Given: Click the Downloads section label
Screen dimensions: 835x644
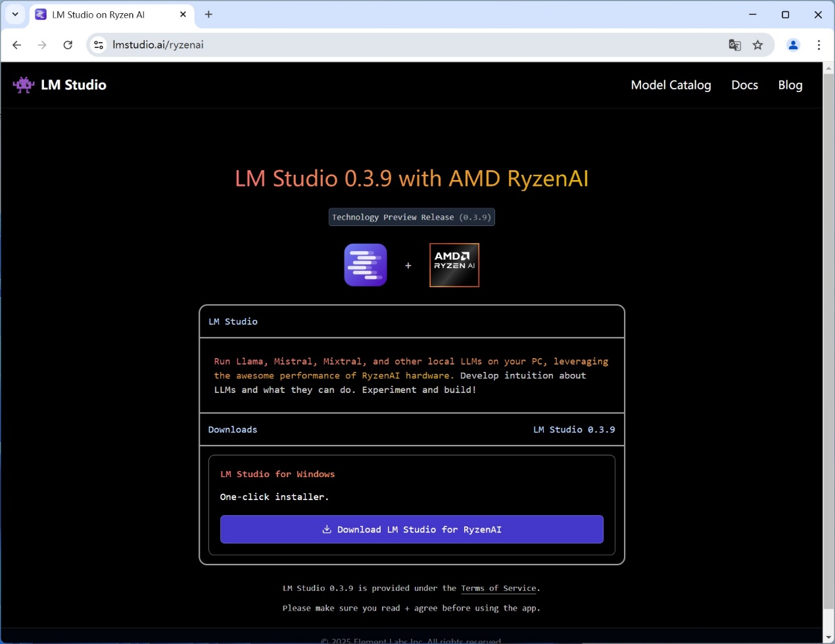Looking at the screenshot, I should tap(233, 430).
